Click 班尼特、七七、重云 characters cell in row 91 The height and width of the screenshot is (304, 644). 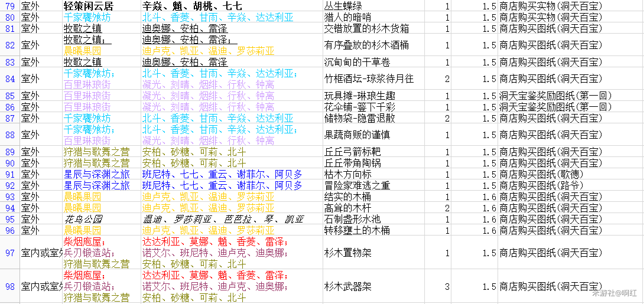232,174
